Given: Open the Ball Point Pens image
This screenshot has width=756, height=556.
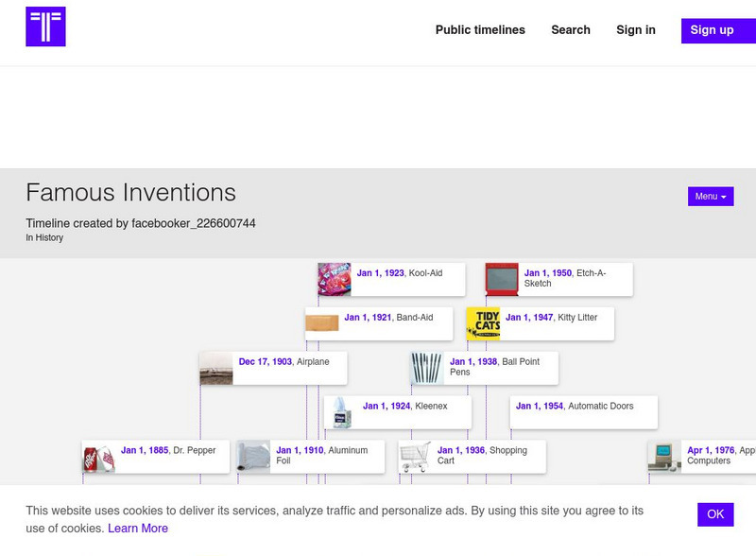Looking at the screenshot, I should [x=427, y=369].
